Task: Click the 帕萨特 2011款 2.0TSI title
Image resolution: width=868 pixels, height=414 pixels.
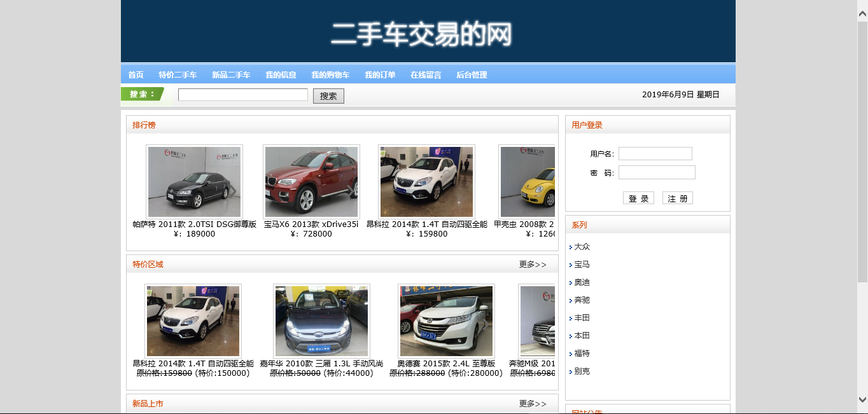Action: (194, 224)
